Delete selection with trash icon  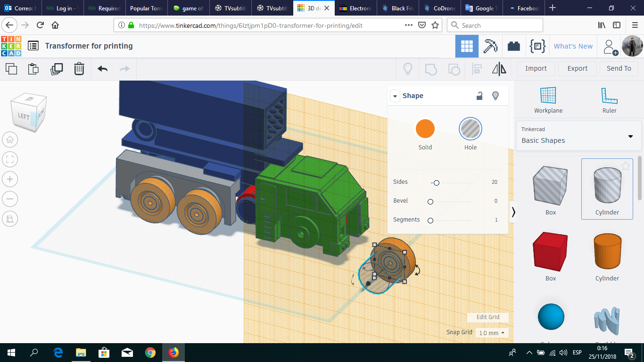[79, 69]
